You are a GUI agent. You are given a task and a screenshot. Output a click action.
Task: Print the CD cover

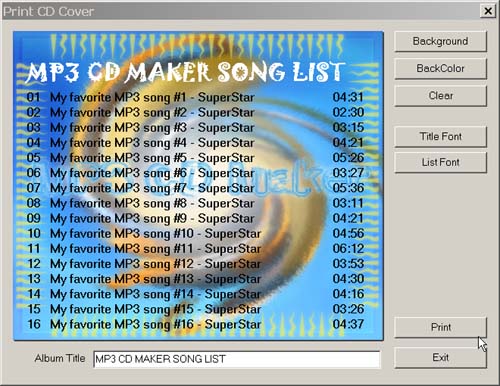click(x=440, y=327)
